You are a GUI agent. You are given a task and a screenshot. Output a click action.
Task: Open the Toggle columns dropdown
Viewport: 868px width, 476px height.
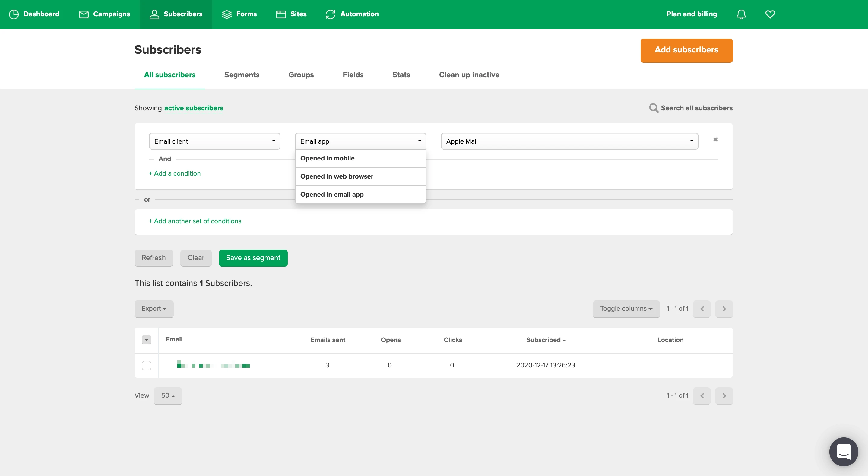click(626, 309)
